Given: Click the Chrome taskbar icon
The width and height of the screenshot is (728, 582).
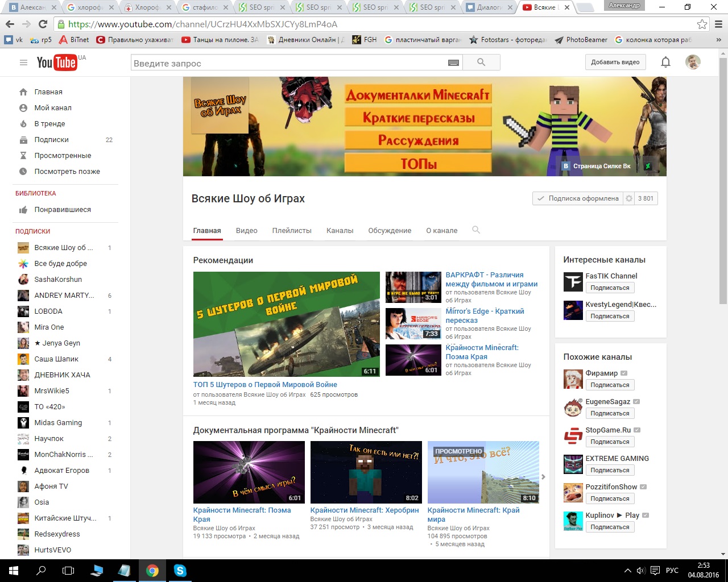Looking at the screenshot, I should click(x=152, y=571).
